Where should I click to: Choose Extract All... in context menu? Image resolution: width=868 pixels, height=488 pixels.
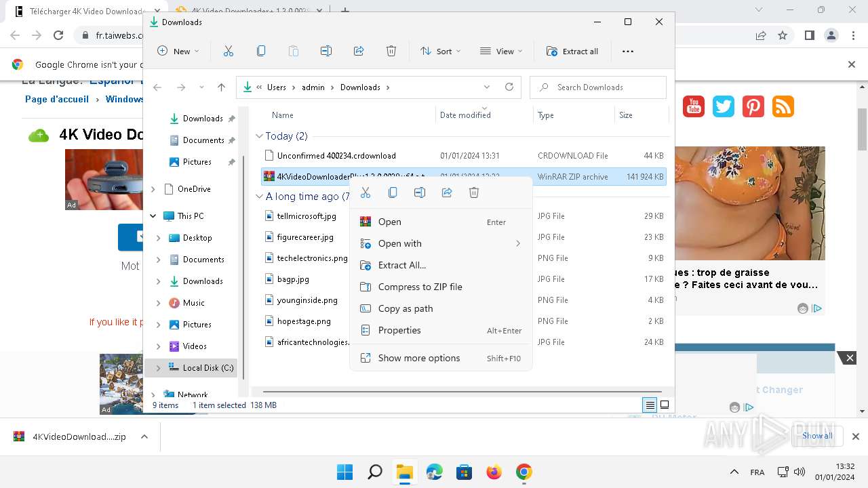pos(441,265)
